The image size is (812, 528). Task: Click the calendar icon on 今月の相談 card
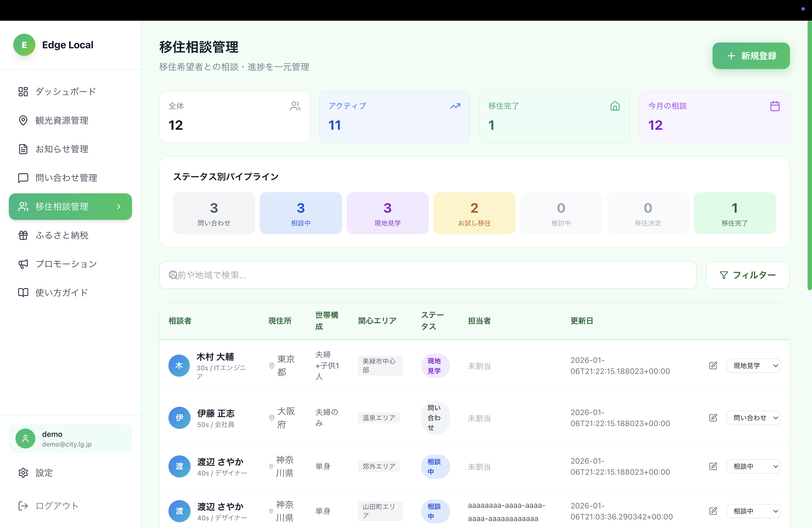[x=774, y=106]
